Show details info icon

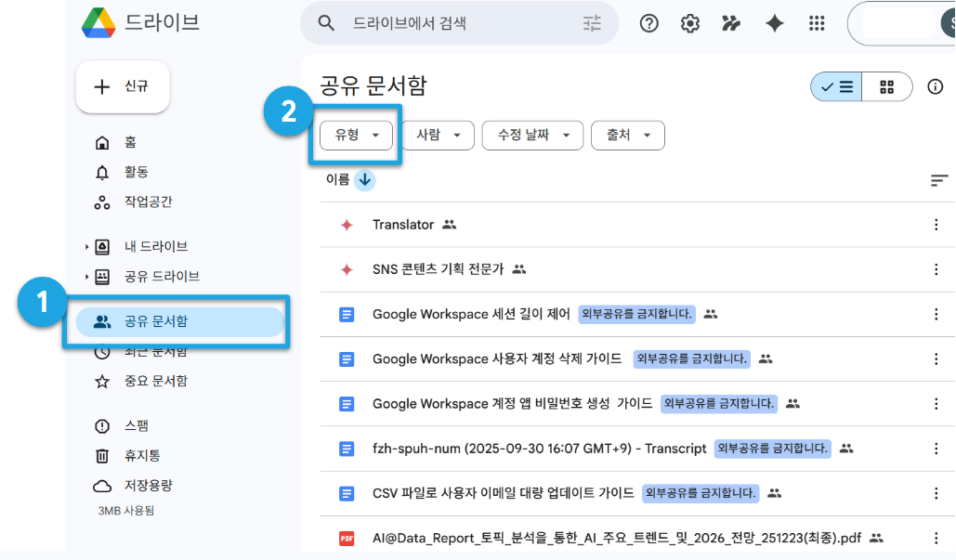click(935, 86)
